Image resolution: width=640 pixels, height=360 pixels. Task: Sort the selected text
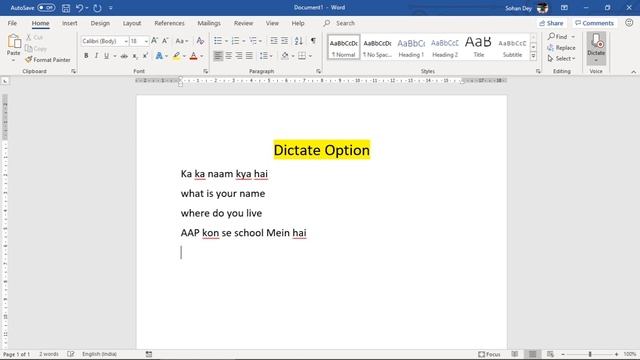point(298,41)
